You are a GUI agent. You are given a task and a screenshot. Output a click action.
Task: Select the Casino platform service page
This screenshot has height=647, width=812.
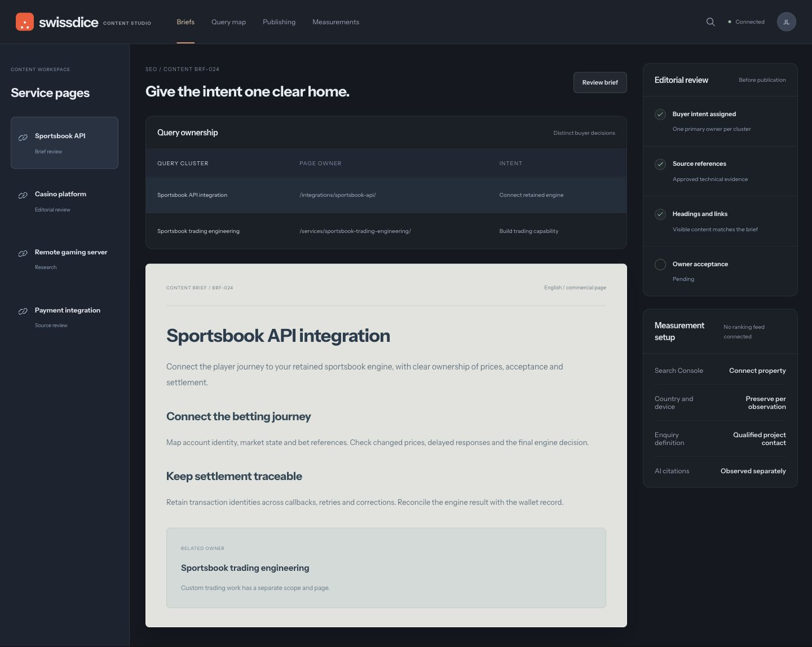tap(64, 201)
